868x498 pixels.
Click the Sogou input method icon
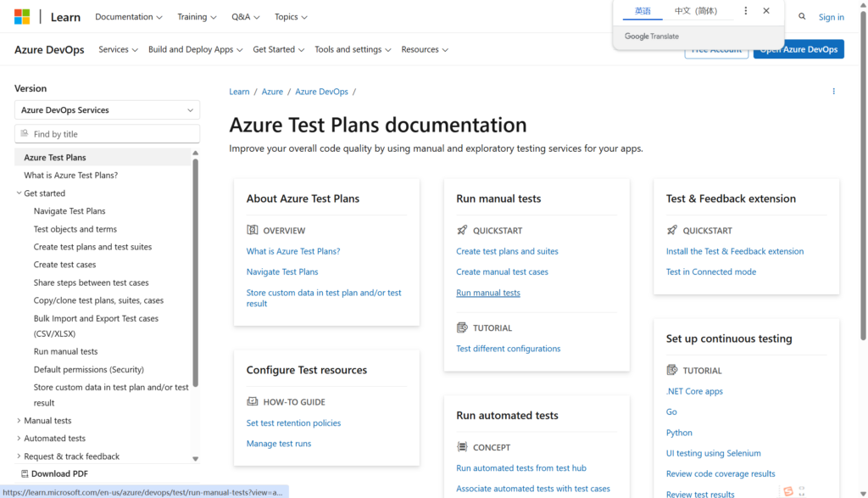[x=788, y=491]
